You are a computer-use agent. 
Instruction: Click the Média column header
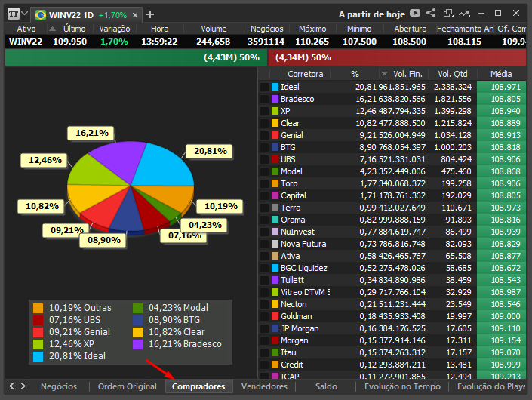(501, 74)
